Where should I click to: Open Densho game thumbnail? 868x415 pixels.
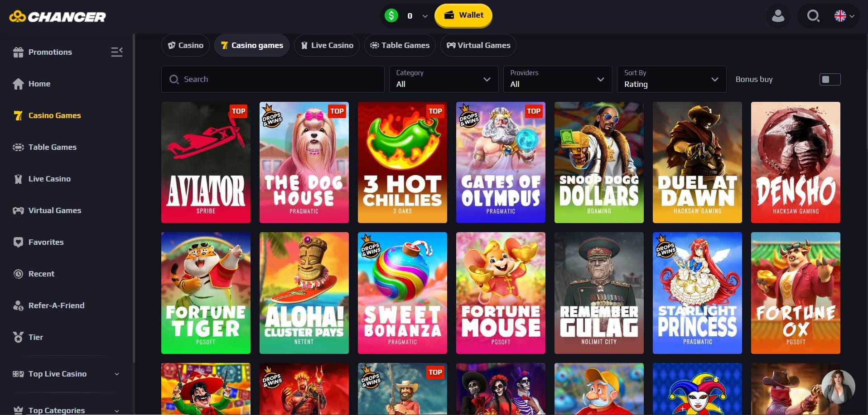[x=796, y=162]
